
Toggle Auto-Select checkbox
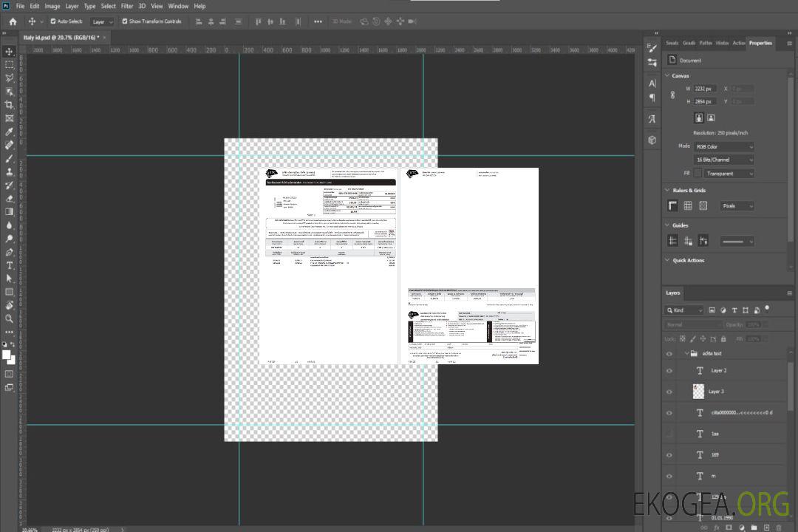pos(53,21)
